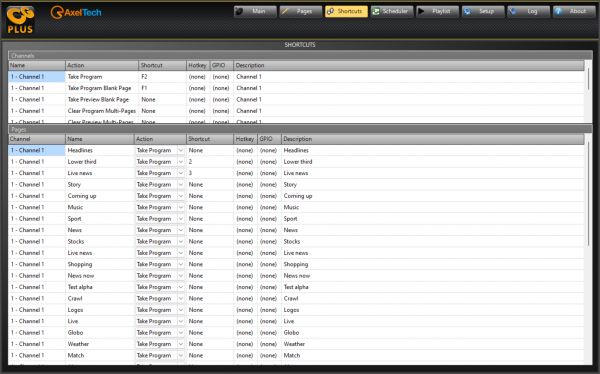
Task: Open the Setup tab
Action: (483, 11)
